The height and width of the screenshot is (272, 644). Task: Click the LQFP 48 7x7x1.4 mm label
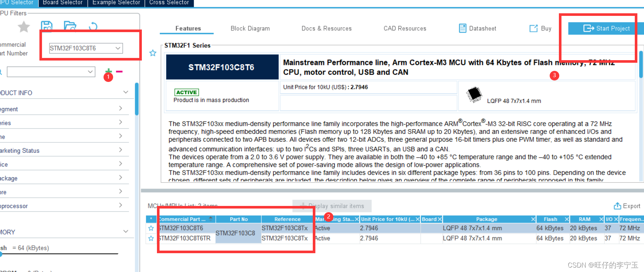click(514, 101)
